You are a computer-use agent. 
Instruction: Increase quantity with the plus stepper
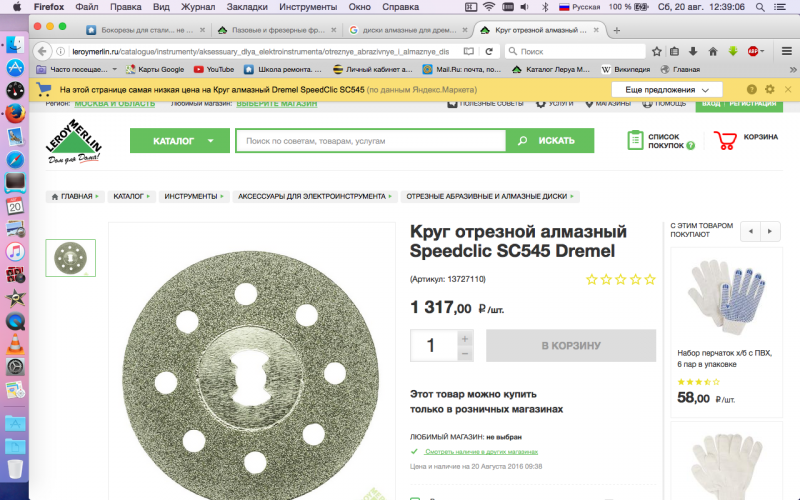[x=465, y=337]
